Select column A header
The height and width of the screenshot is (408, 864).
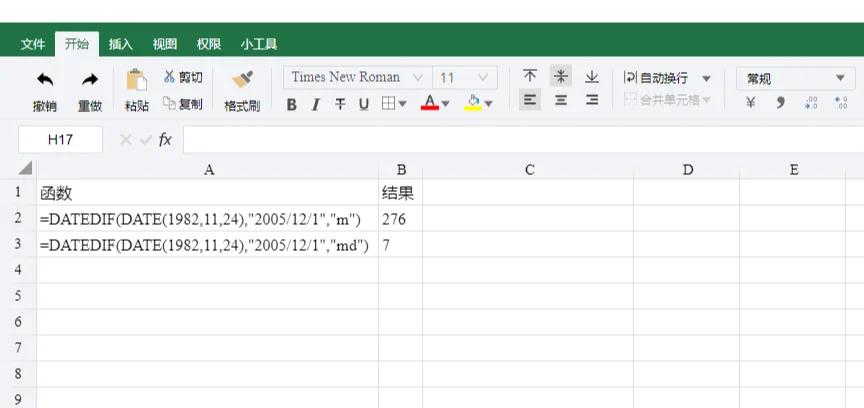tap(208, 169)
